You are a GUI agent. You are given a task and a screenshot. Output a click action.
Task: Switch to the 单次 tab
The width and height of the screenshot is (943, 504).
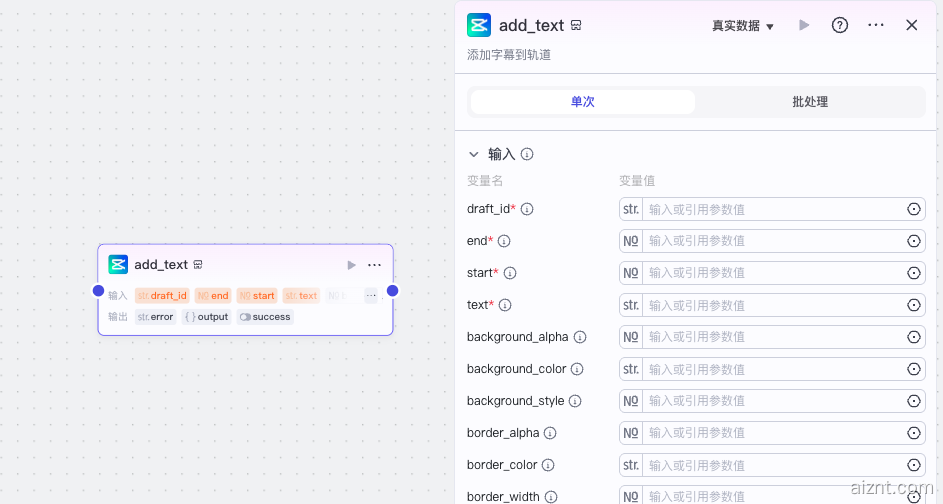[583, 102]
